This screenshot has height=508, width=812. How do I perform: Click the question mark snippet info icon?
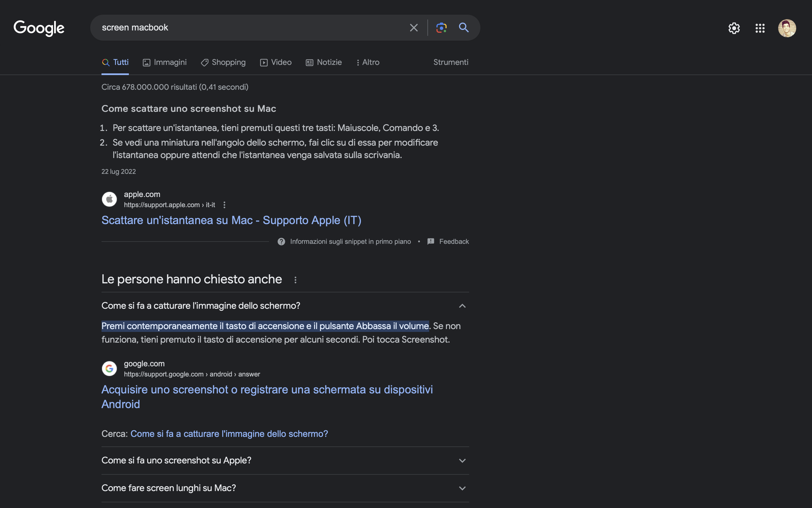pyautogui.click(x=281, y=242)
